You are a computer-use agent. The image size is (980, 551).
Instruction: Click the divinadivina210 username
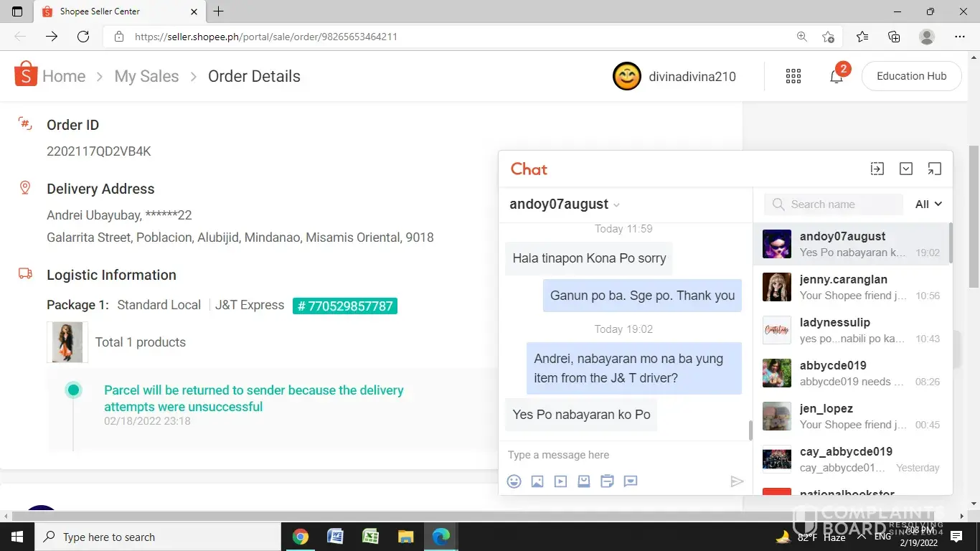coord(692,76)
